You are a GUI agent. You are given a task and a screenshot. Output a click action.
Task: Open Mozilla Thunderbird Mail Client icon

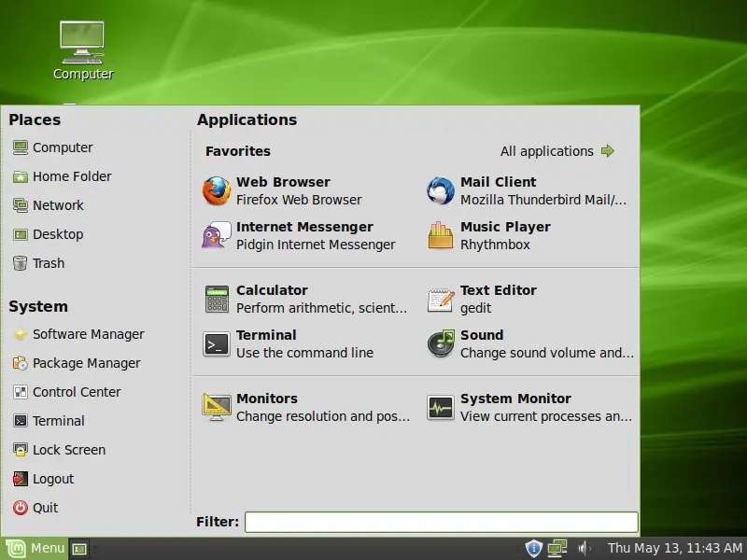pyautogui.click(x=441, y=190)
